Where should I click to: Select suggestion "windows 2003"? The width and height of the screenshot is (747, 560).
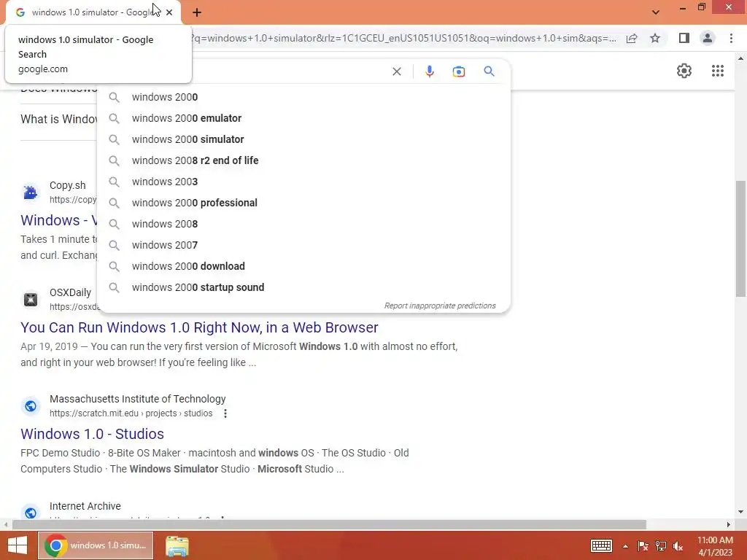pos(303,182)
